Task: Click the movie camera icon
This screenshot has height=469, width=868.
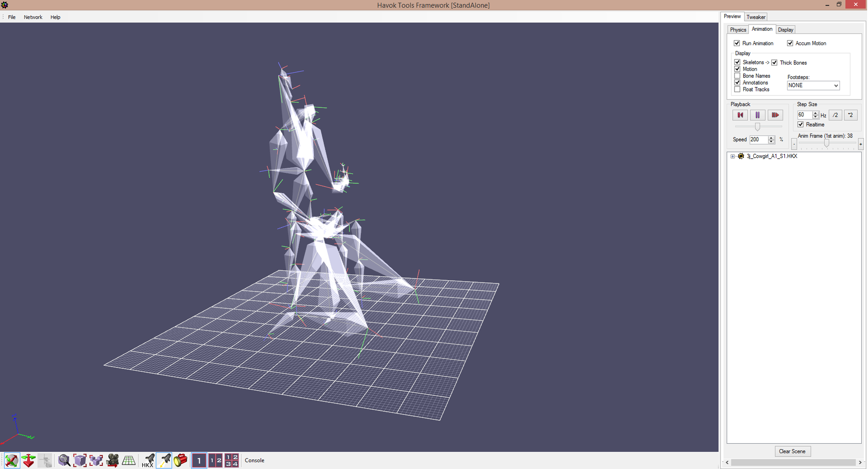Action: 113,460
